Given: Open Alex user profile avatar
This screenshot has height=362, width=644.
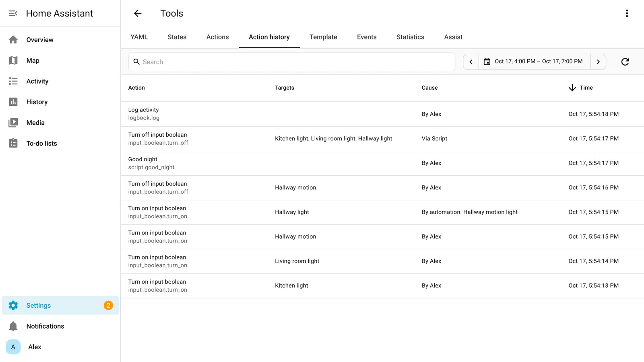Looking at the screenshot, I should pyautogui.click(x=13, y=347).
